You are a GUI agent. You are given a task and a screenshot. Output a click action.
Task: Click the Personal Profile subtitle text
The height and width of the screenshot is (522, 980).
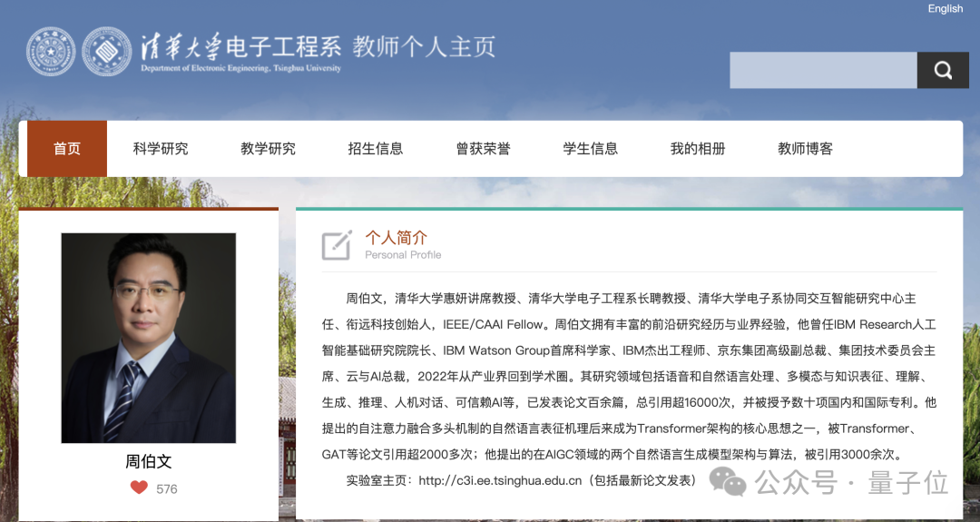[403, 255]
